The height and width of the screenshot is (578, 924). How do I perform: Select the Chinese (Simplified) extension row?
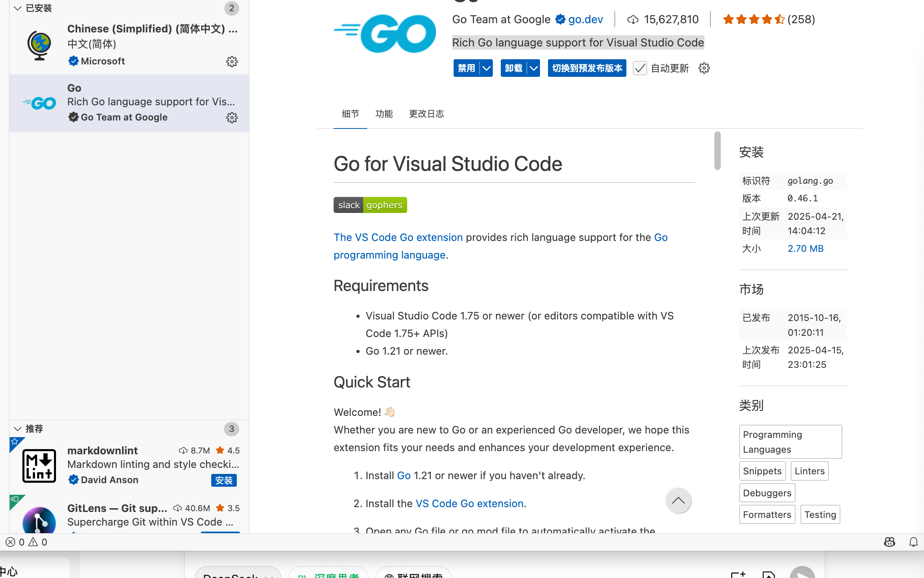coord(129,45)
